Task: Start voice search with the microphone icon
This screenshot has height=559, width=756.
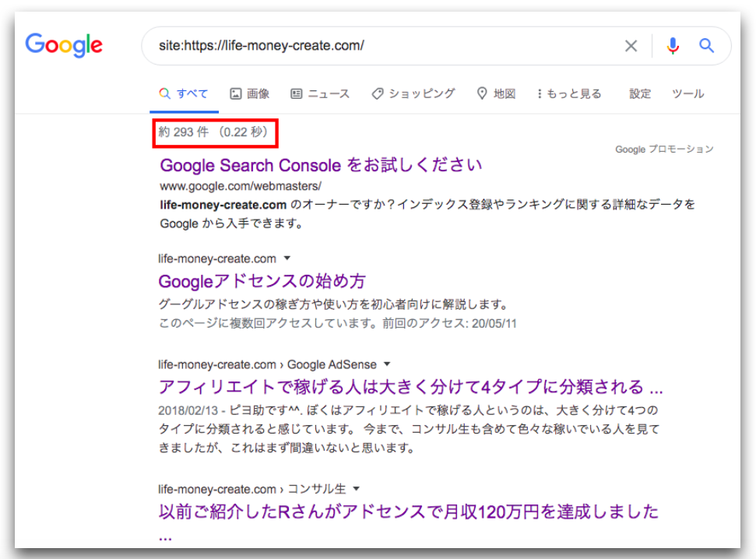Action: pyautogui.click(x=673, y=46)
